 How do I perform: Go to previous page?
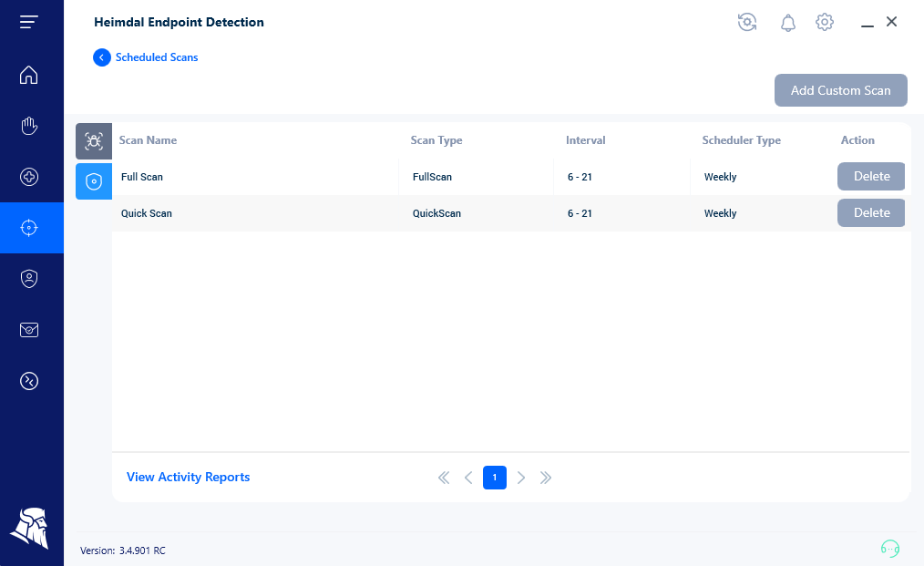point(468,478)
